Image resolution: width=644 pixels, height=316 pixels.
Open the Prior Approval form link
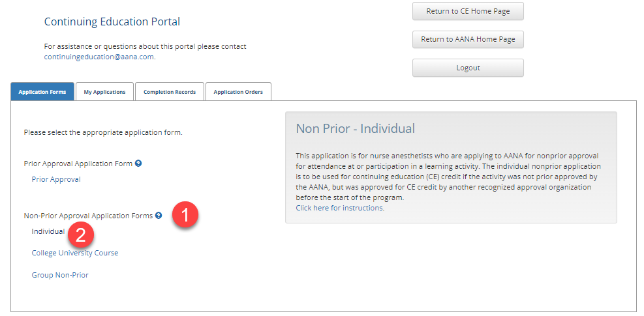[56, 179]
